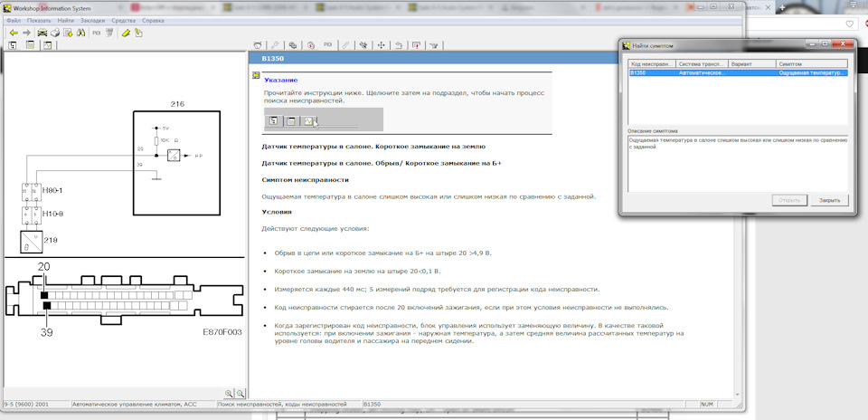Zoom in on the wiring diagram
The image size is (868, 420).
(229, 394)
